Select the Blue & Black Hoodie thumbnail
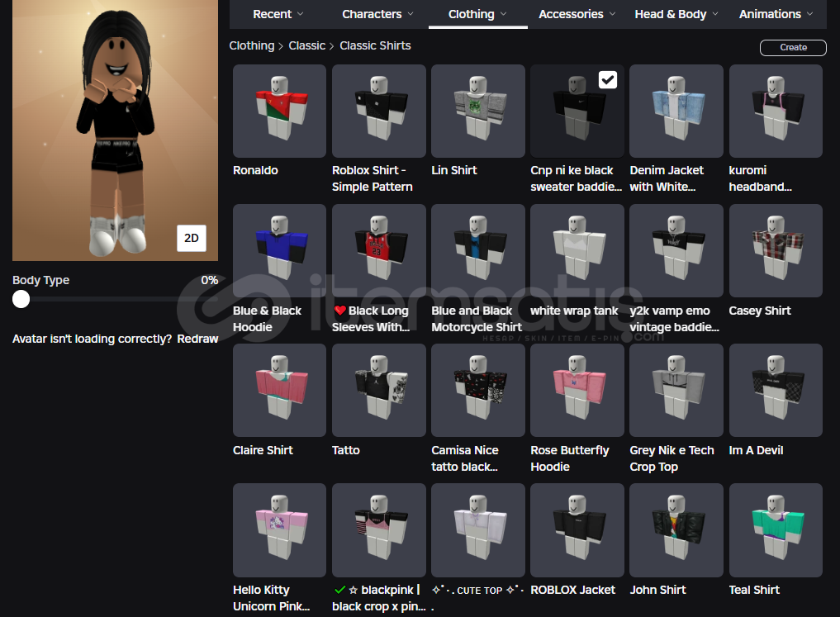 [x=279, y=250]
